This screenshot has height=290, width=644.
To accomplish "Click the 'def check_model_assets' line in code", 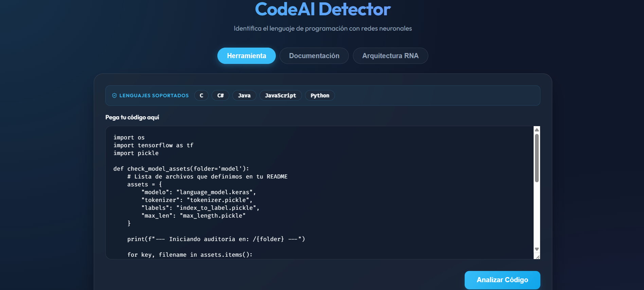I will pyautogui.click(x=181, y=169).
